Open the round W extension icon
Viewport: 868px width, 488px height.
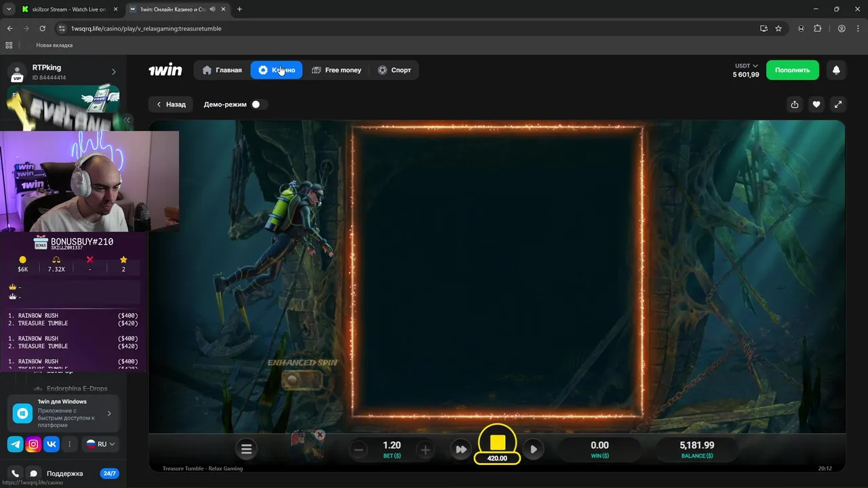tap(802, 28)
